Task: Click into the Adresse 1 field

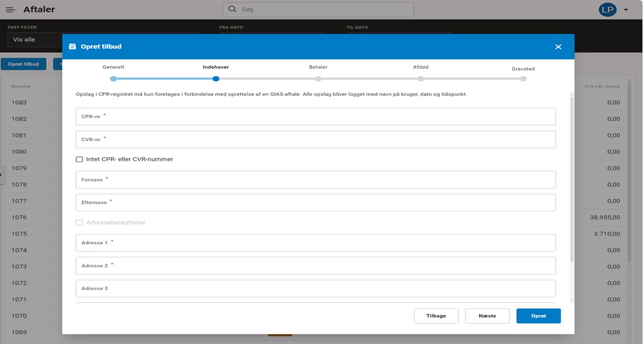Action: coord(315,243)
